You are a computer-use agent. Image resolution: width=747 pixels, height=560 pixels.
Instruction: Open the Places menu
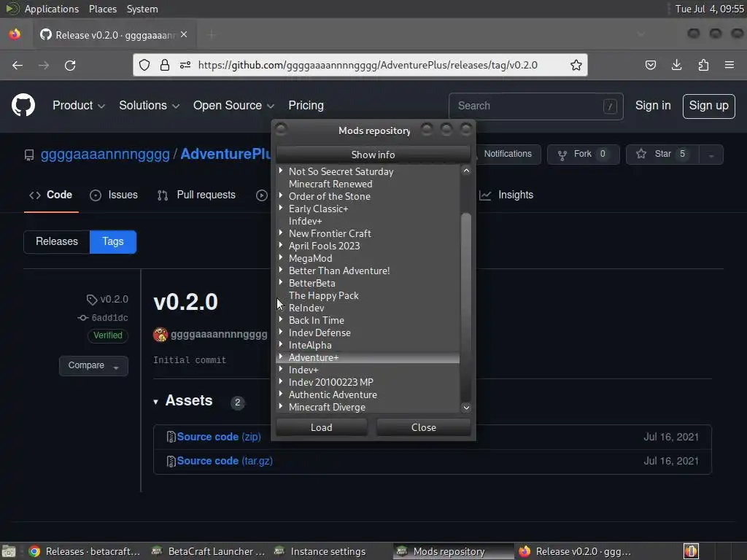[102, 9]
